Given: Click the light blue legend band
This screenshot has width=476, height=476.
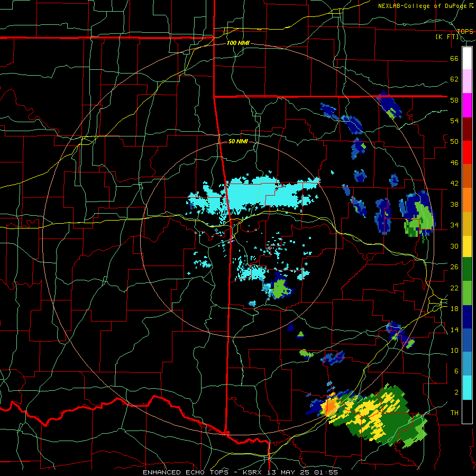Looking at the screenshot, I should point(467,364).
